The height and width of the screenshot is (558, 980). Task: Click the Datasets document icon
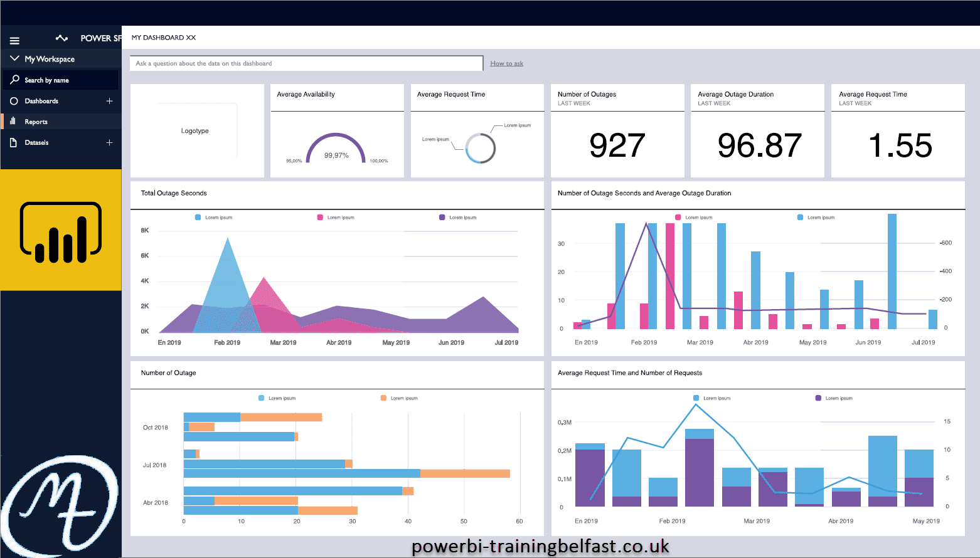(14, 143)
